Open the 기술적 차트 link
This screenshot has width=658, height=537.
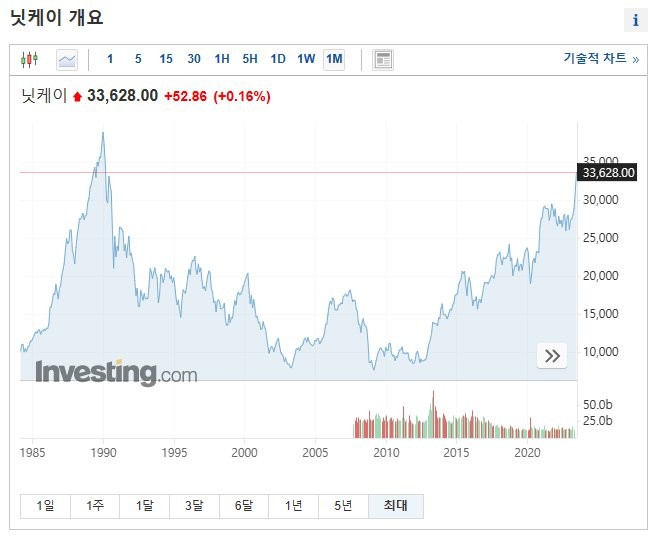click(x=600, y=59)
